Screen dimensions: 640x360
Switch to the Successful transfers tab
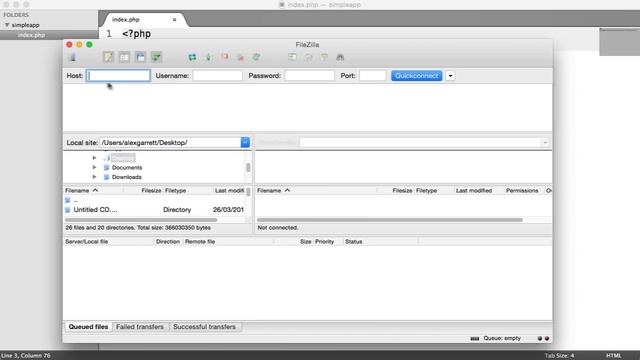tap(204, 327)
